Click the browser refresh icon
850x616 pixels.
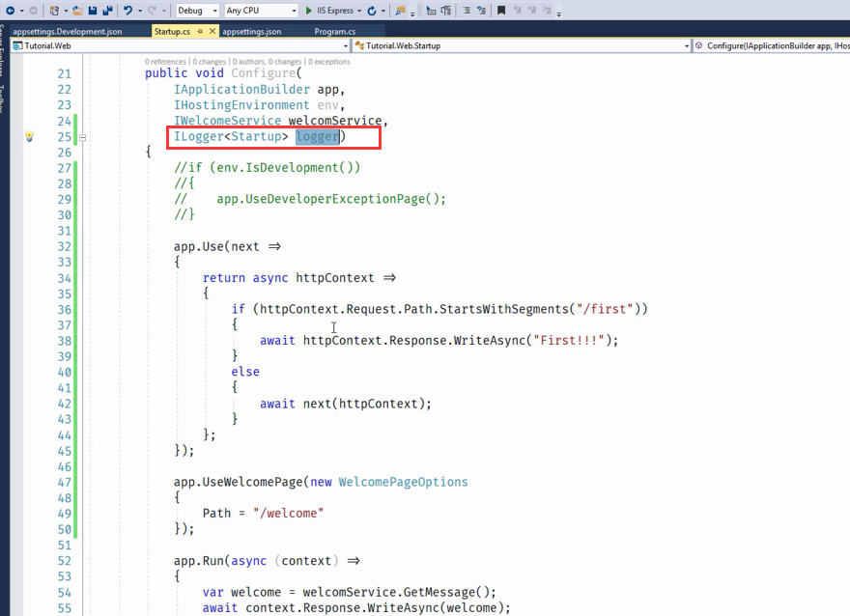[x=372, y=11]
